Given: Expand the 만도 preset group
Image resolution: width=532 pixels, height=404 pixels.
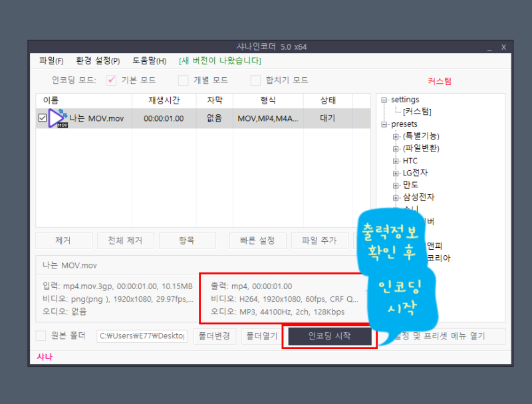Looking at the screenshot, I should click(396, 185).
